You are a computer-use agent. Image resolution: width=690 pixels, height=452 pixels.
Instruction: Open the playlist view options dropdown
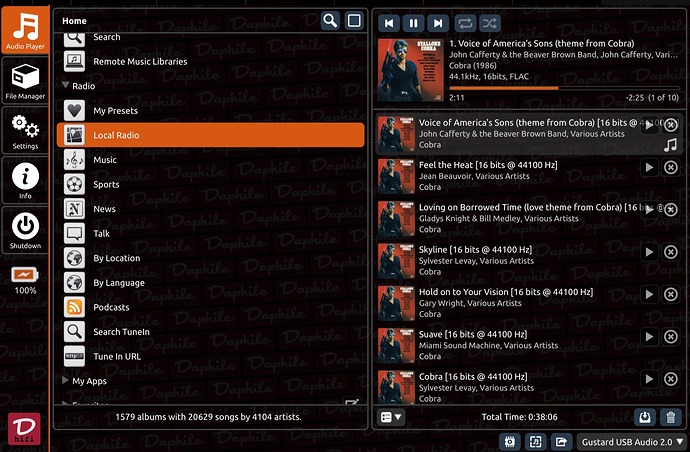[x=391, y=417]
